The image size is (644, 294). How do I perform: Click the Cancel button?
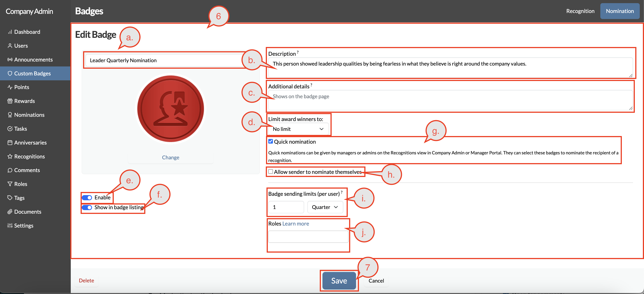[x=376, y=281]
